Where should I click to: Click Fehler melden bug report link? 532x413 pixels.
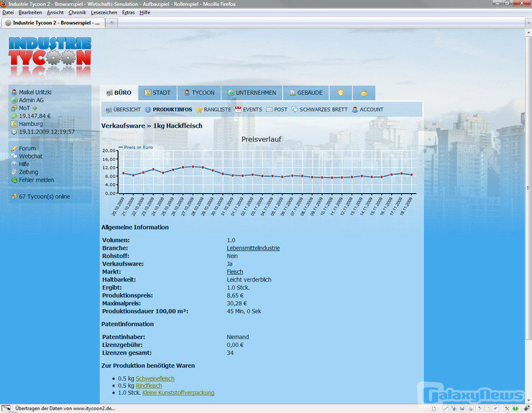pyautogui.click(x=36, y=180)
